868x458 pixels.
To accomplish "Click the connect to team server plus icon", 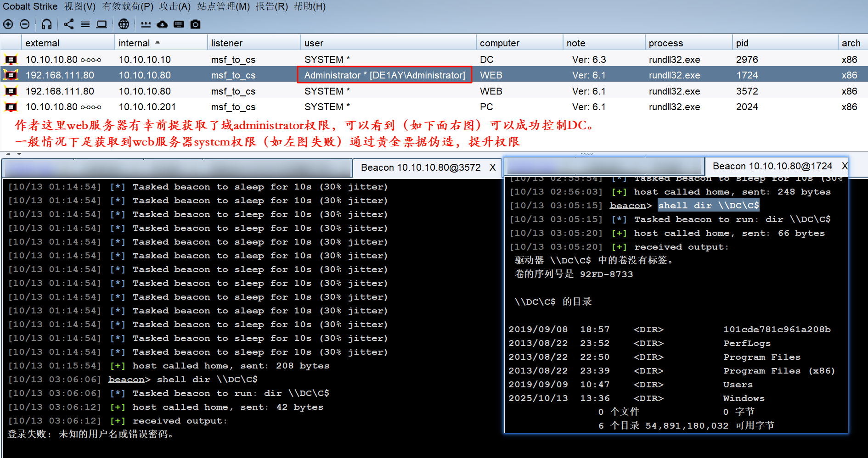I will pos(8,24).
